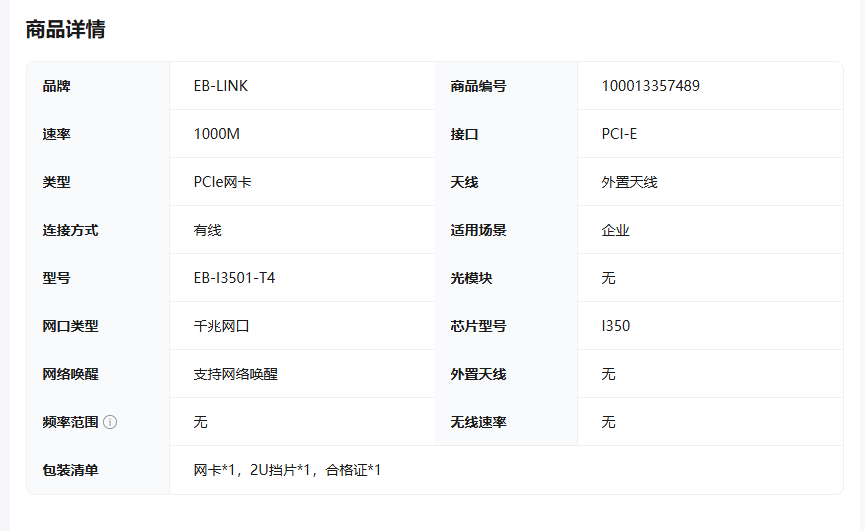865x531 pixels.
Task: Select the 无 value for 频率范围
Action: click(200, 422)
